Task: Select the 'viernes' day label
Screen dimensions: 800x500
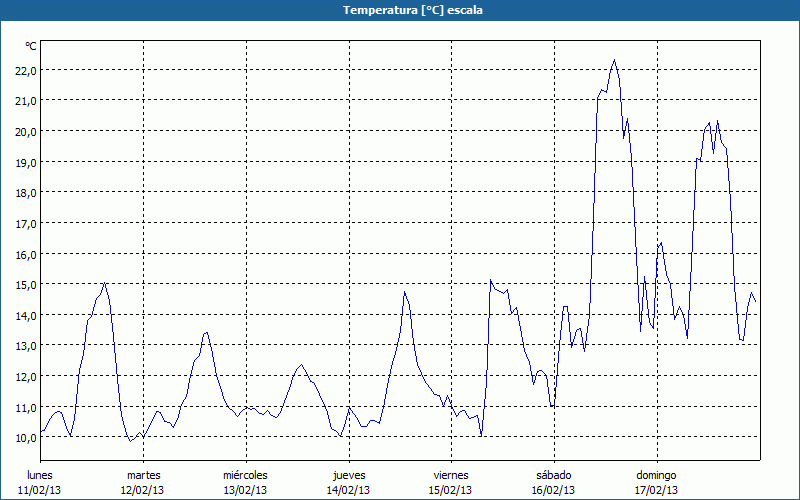Action: click(450, 475)
